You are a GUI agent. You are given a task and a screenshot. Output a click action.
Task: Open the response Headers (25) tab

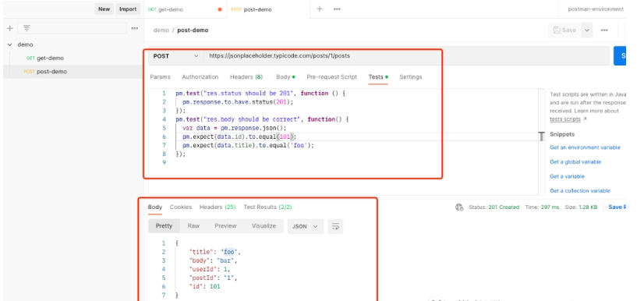click(218, 207)
